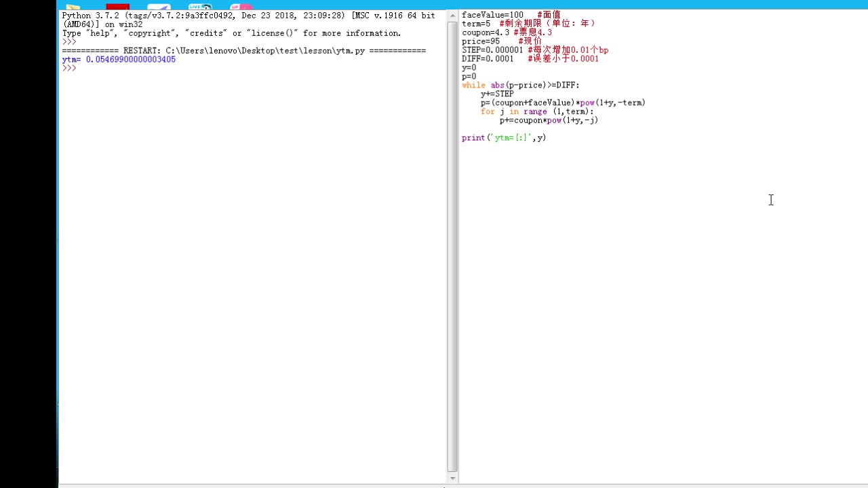The image size is (868, 488).
Task: Click the first >>> prompt above RESTART
Action: click(x=69, y=42)
